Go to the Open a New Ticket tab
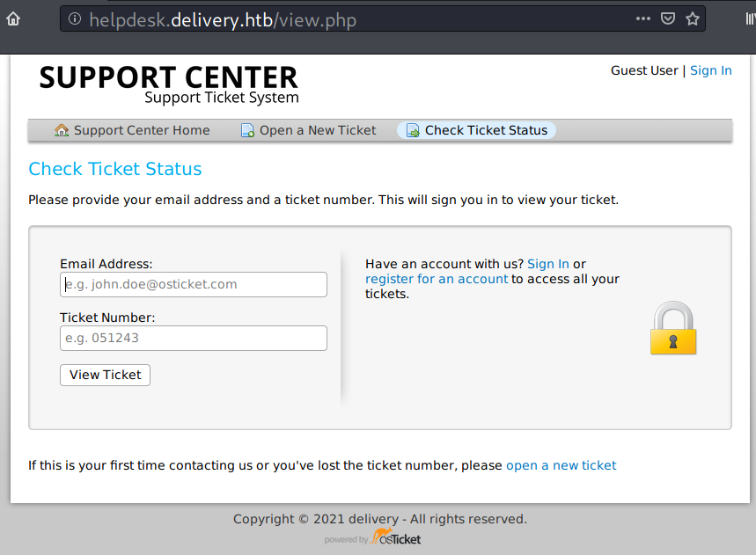 [x=317, y=130]
